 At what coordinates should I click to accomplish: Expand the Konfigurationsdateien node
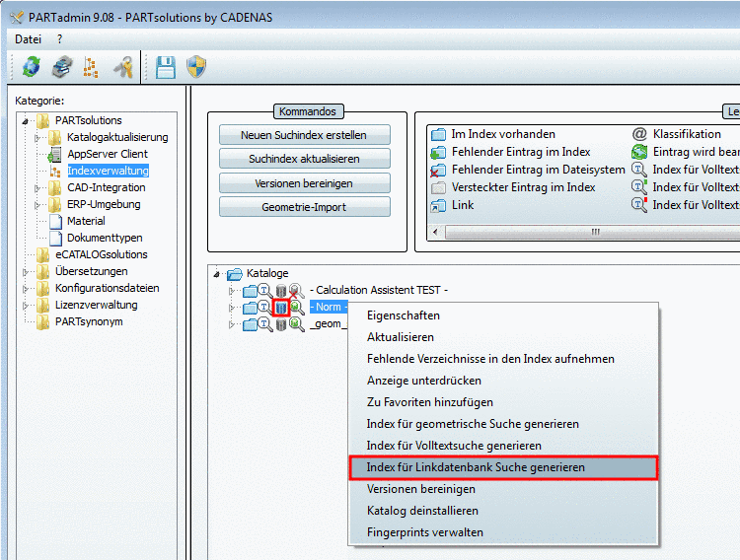26,289
